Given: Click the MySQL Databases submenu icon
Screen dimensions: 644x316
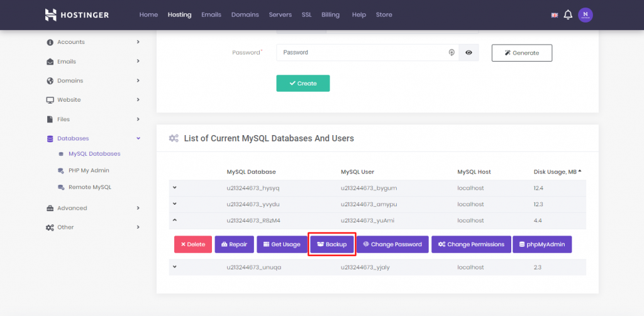Looking at the screenshot, I should [61, 155].
